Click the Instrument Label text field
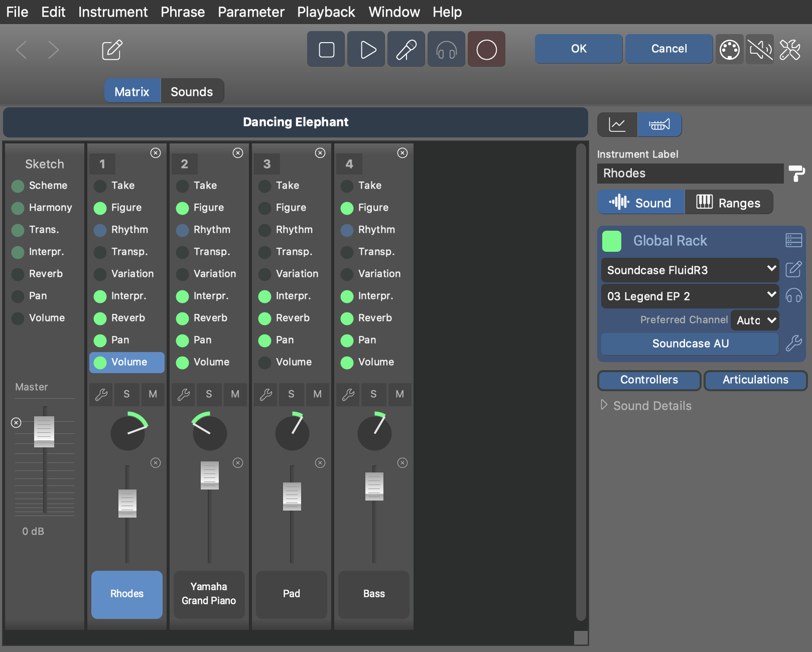This screenshot has height=652, width=812. click(x=690, y=174)
